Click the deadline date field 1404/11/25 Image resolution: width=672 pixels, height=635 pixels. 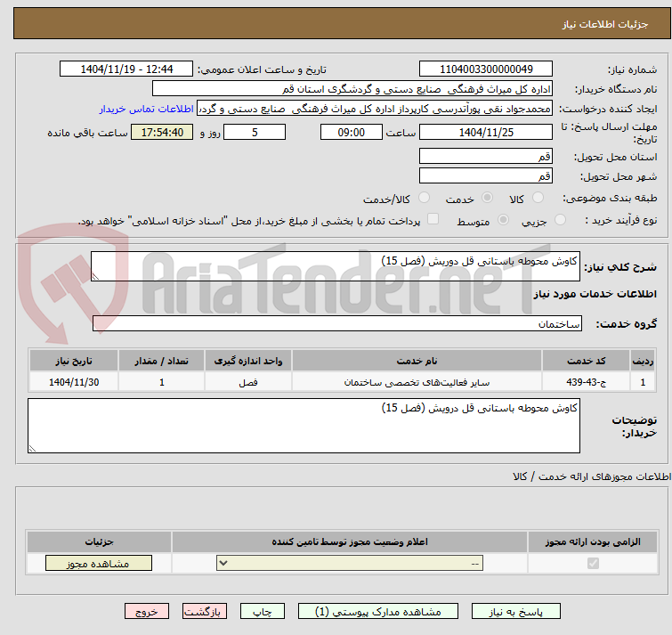pyautogui.click(x=486, y=132)
